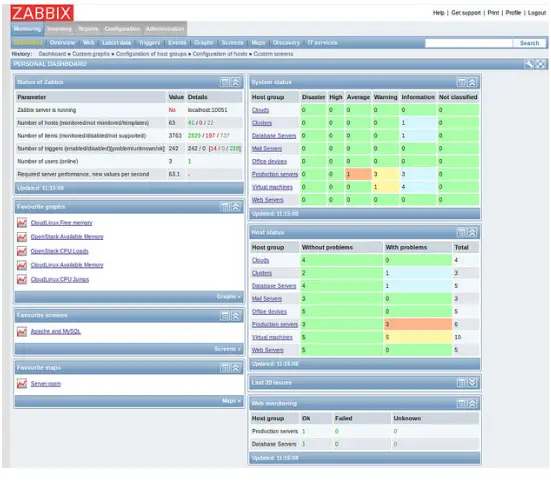This screenshot has height=481, width=551.
Task: Click the Print link in header
Action: pyautogui.click(x=493, y=13)
